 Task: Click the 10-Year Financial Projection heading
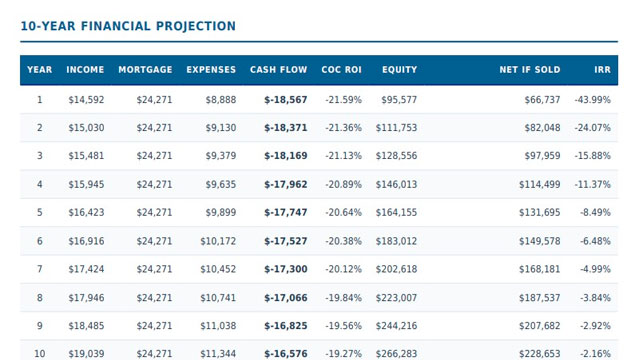click(128, 26)
